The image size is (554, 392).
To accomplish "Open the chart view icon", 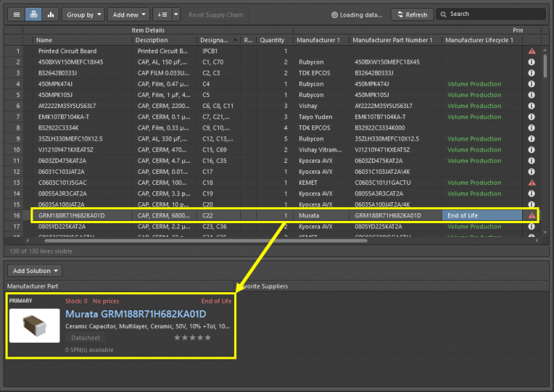I will tap(51, 14).
